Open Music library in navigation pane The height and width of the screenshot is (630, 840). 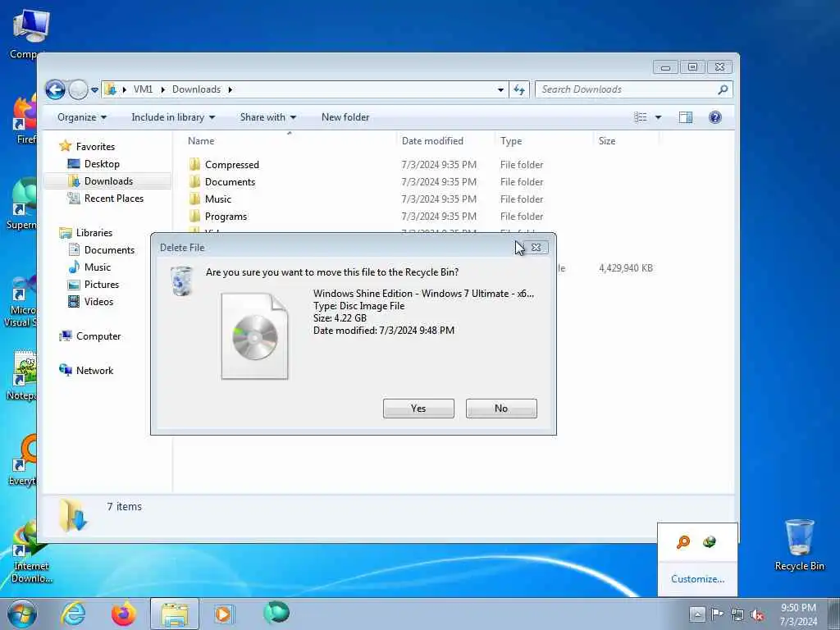98,267
